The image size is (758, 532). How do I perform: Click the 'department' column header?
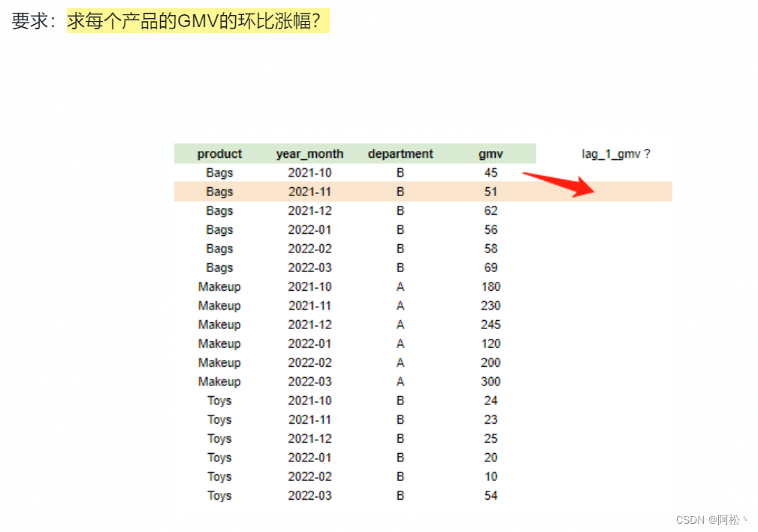click(x=400, y=154)
